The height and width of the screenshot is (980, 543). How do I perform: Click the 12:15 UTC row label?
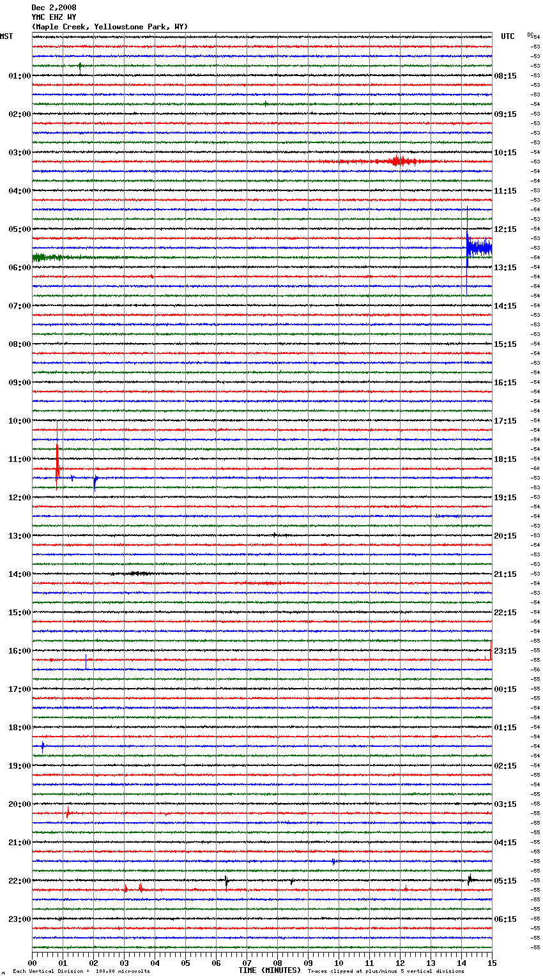pyautogui.click(x=505, y=229)
